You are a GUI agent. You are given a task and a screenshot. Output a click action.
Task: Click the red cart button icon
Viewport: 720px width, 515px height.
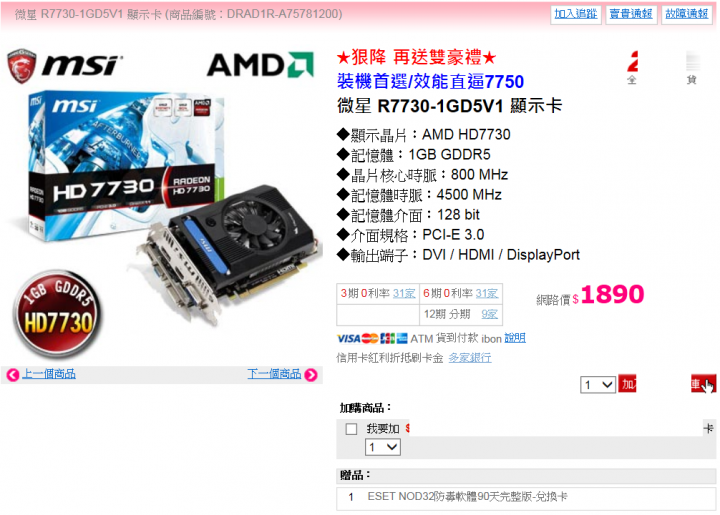pos(703,384)
